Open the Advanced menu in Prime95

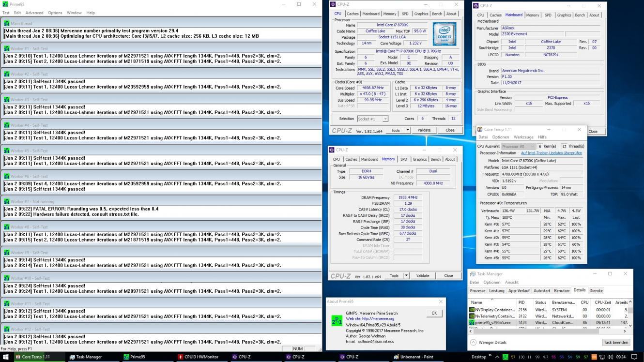tap(34, 13)
